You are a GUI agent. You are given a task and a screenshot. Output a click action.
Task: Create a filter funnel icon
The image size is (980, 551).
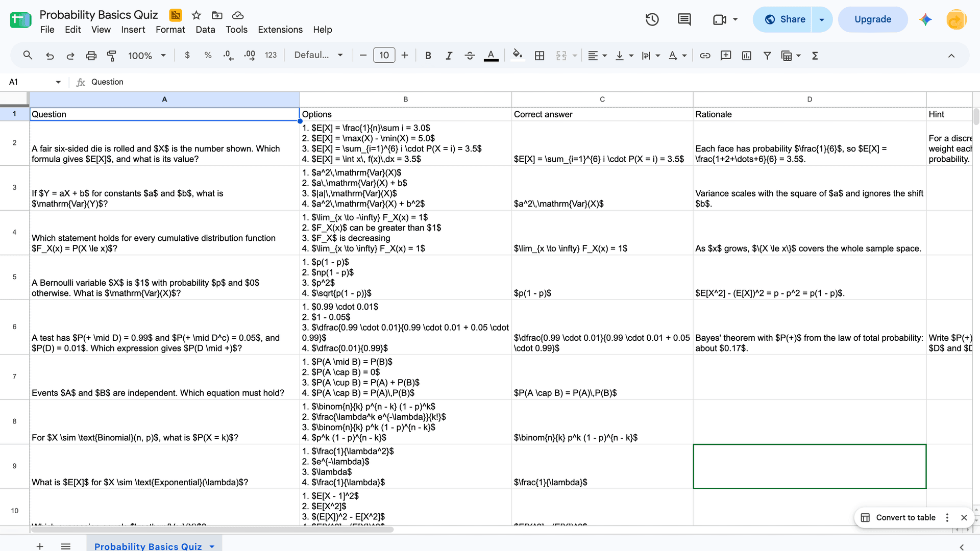767,56
